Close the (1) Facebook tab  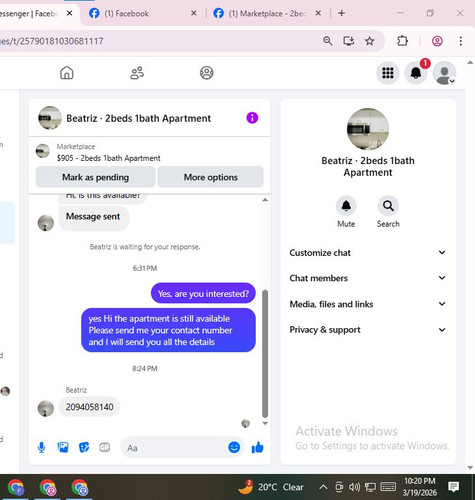pos(194,13)
